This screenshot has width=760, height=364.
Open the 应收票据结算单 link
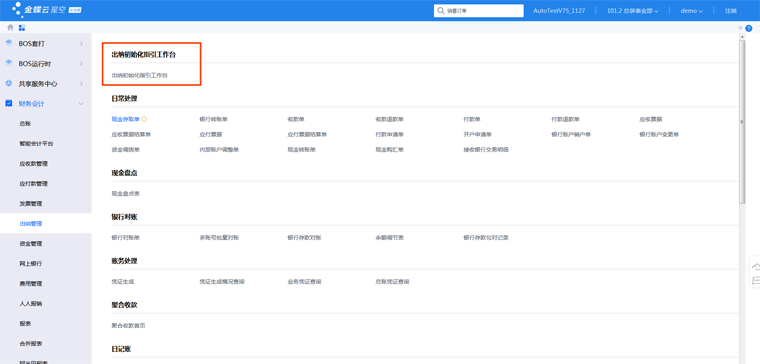pos(131,135)
